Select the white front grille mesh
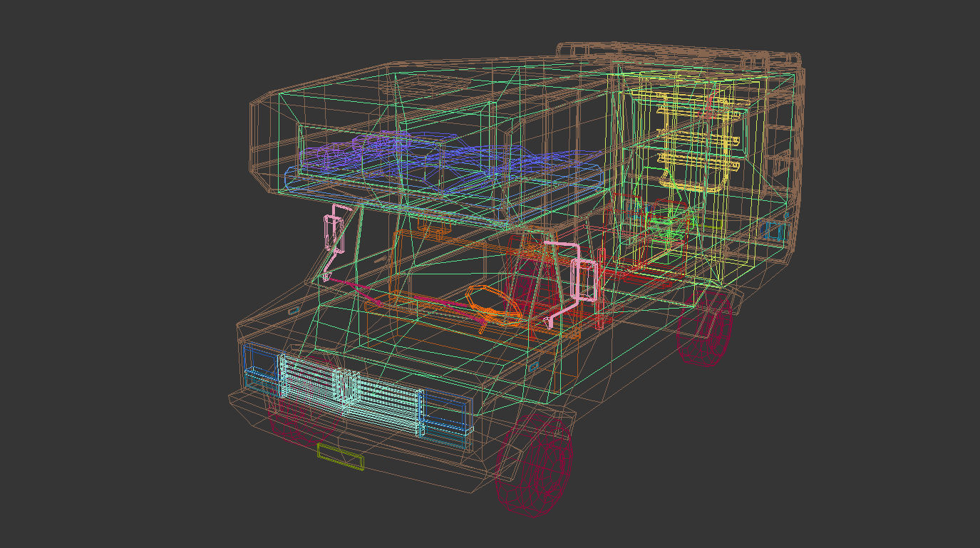The image size is (980, 548). point(352,394)
